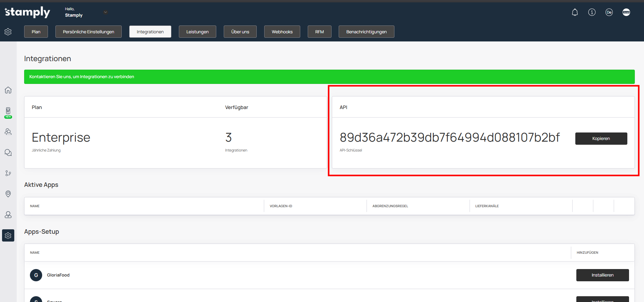Screen dimensions: 644x302
Task: Open notifications via the bell icon
Action: click(x=575, y=13)
